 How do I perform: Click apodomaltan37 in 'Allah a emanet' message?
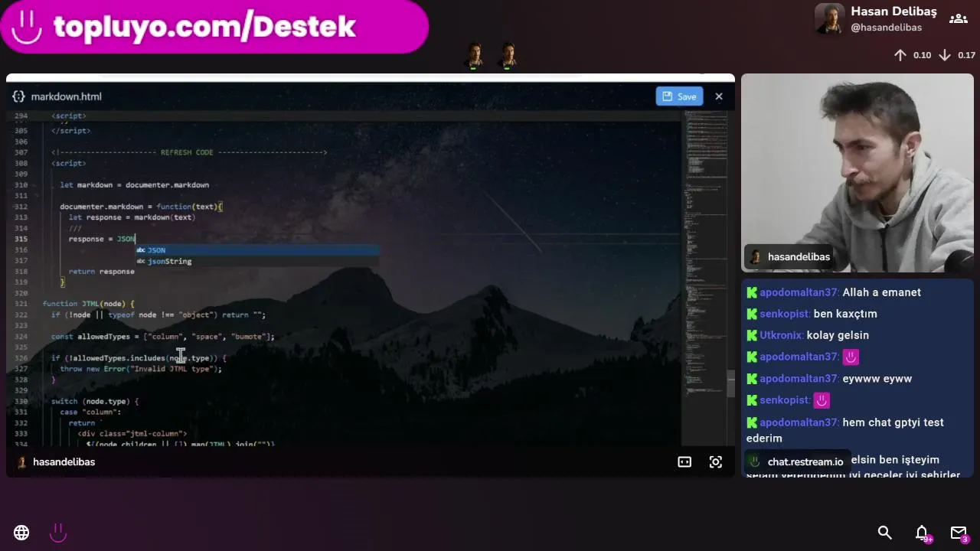(799, 292)
